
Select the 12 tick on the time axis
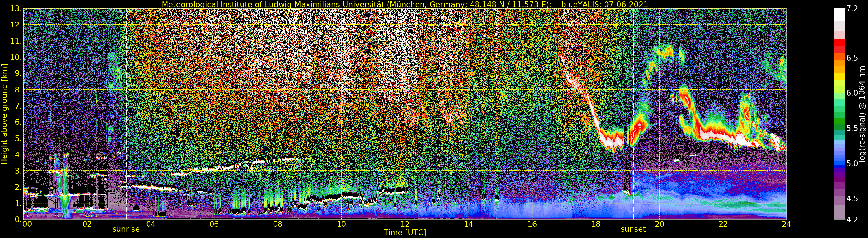click(x=405, y=224)
